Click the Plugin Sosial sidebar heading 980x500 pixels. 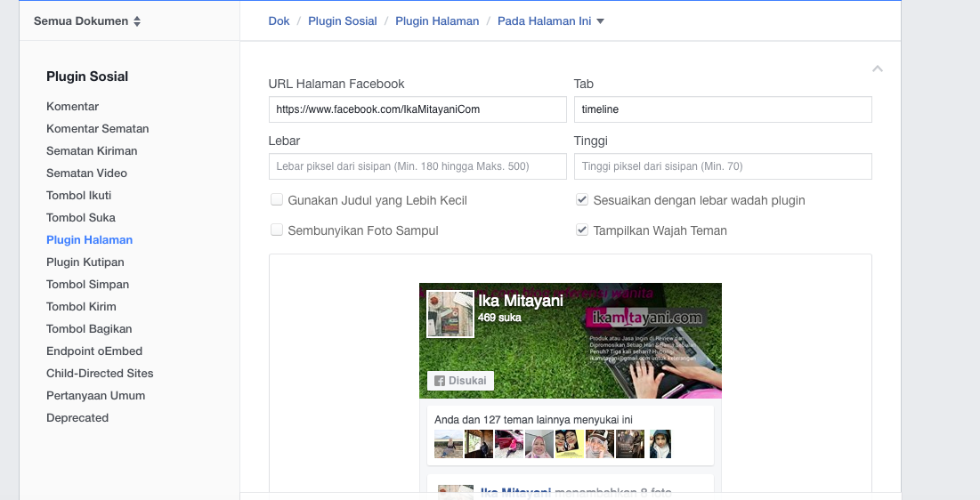[x=87, y=77]
